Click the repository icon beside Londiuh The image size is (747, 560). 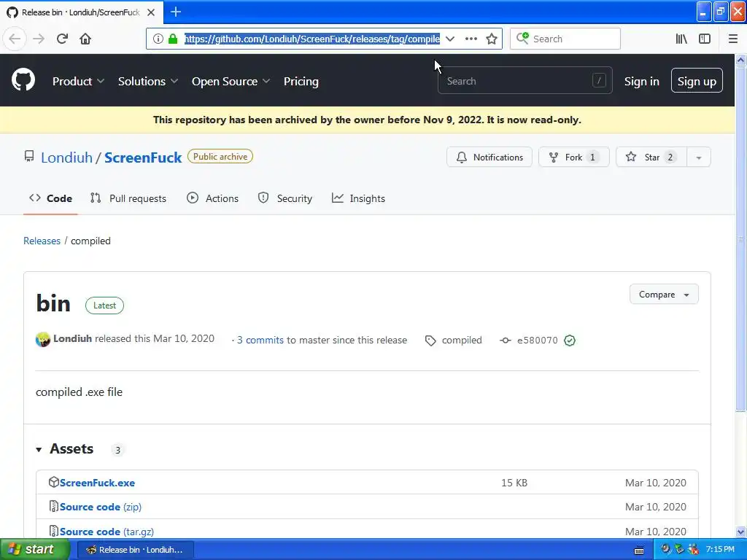tap(29, 156)
